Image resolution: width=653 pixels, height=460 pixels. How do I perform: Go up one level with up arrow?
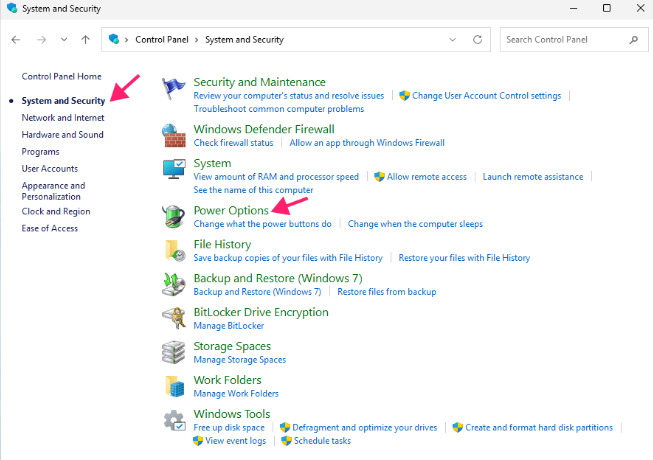(x=85, y=40)
